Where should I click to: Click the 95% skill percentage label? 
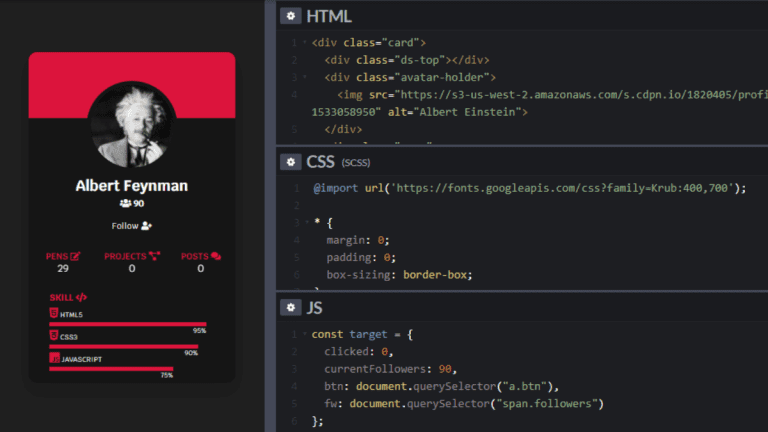pos(199,331)
